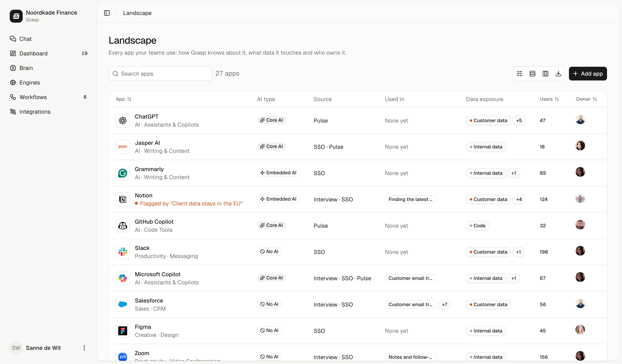Open the columns layout icon
This screenshot has width=622, height=364.
click(x=545, y=74)
